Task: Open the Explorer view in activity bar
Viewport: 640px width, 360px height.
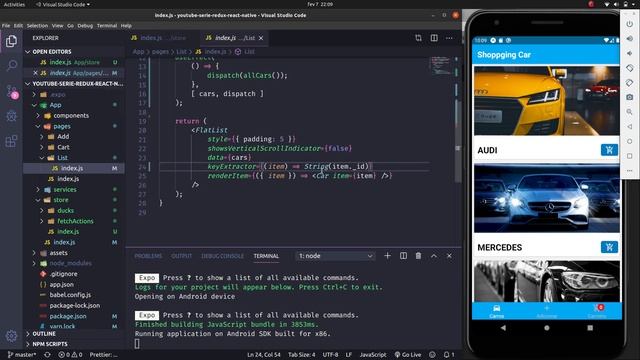Action: click(11, 41)
